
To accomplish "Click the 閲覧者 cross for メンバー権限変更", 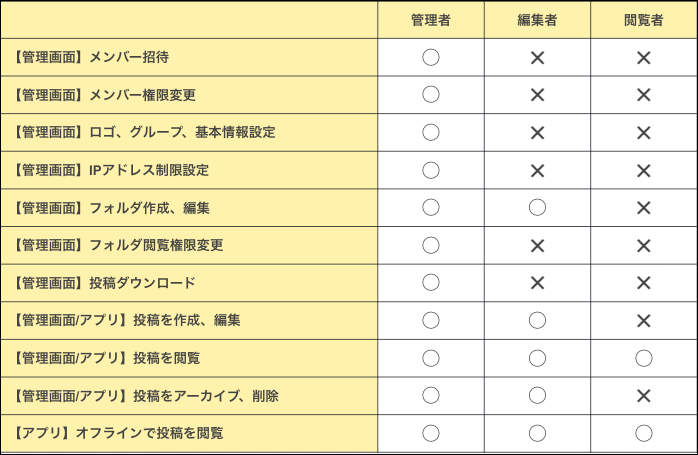I will coord(644,95).
